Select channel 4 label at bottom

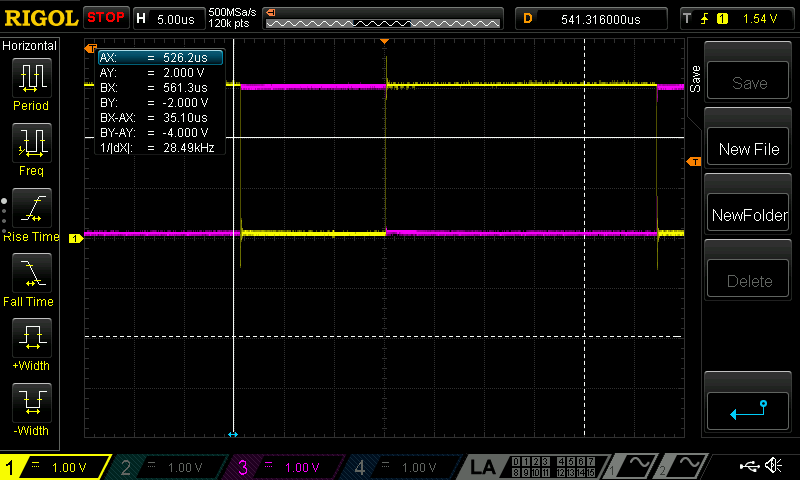pyautogui.click(x=360, y=467)
